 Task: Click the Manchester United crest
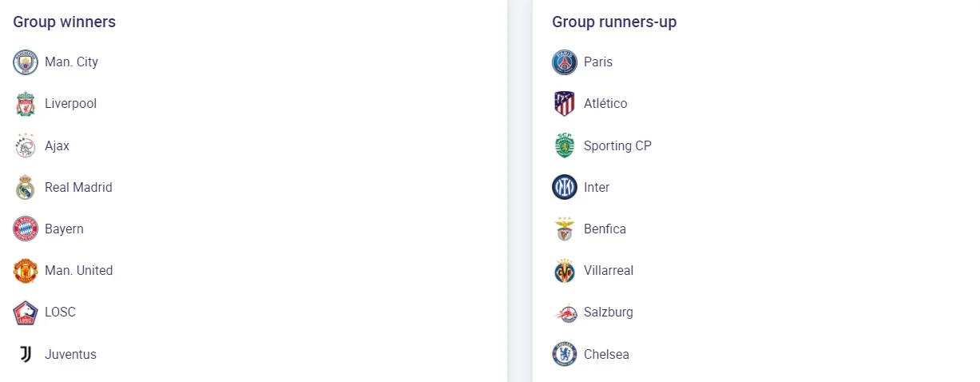pos(26,271)
